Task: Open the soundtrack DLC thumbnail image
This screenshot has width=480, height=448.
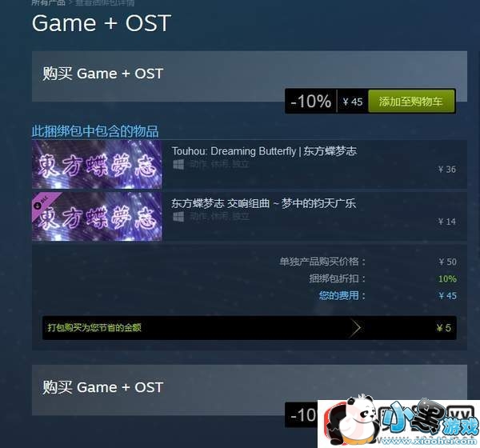Action: pyautogui.click(x=97, y=217)
